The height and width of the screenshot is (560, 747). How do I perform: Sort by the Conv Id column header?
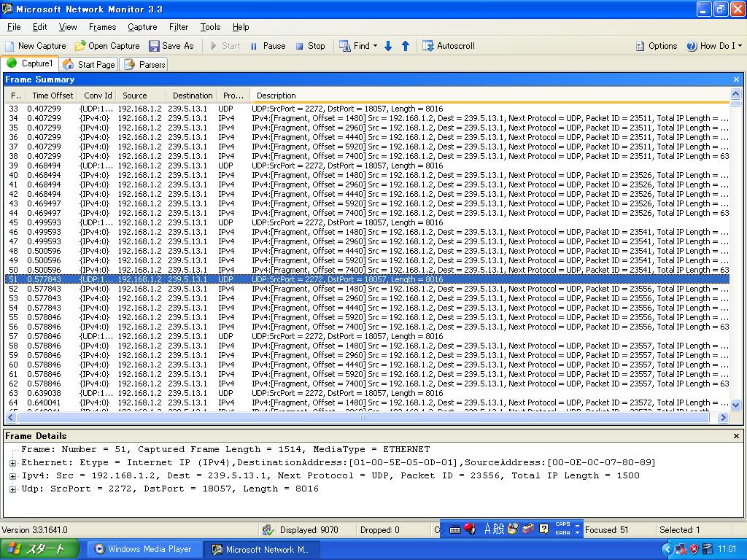[x=98, y=96]
